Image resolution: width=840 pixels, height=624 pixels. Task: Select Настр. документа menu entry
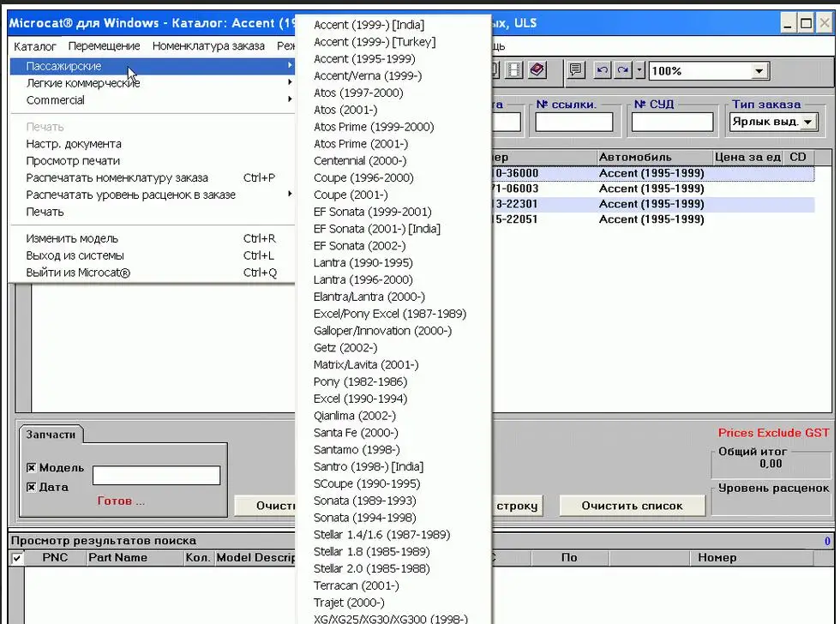153,144
